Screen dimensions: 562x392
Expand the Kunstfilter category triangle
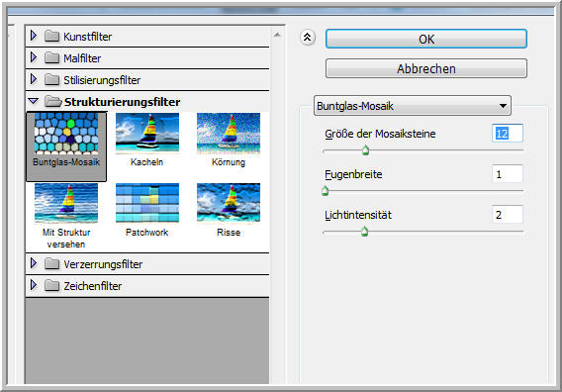pos(34,36)
